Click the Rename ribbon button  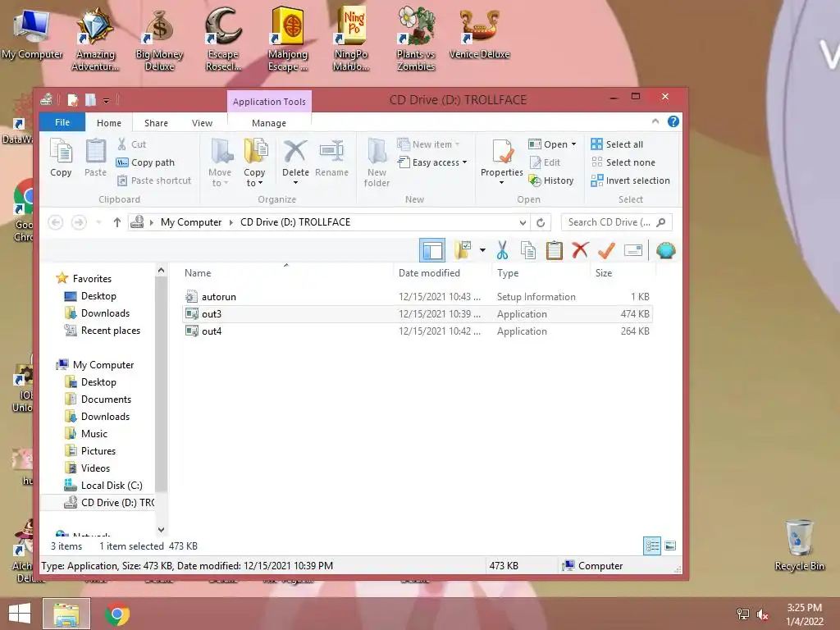coord(331,157)
